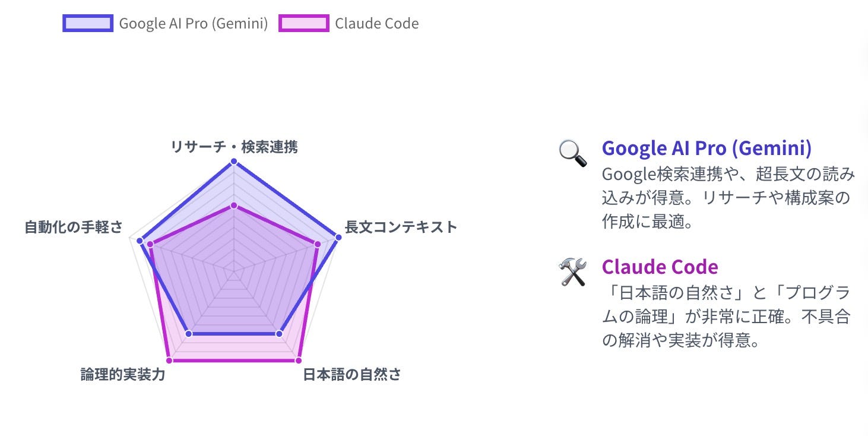Screen dimensions: 868x436
Task: Click the Google AI Pro (Gemini) legend label
Action: click(x=194, y=24)
